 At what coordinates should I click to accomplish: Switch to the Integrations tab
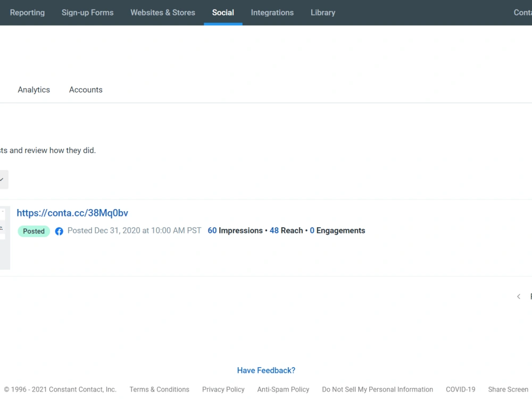[272, 13]
